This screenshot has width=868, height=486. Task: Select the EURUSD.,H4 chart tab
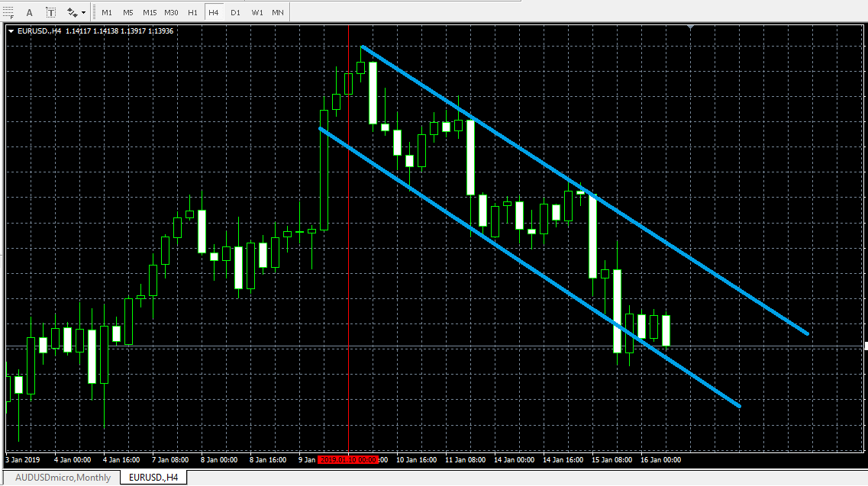(x=153, y=478)
